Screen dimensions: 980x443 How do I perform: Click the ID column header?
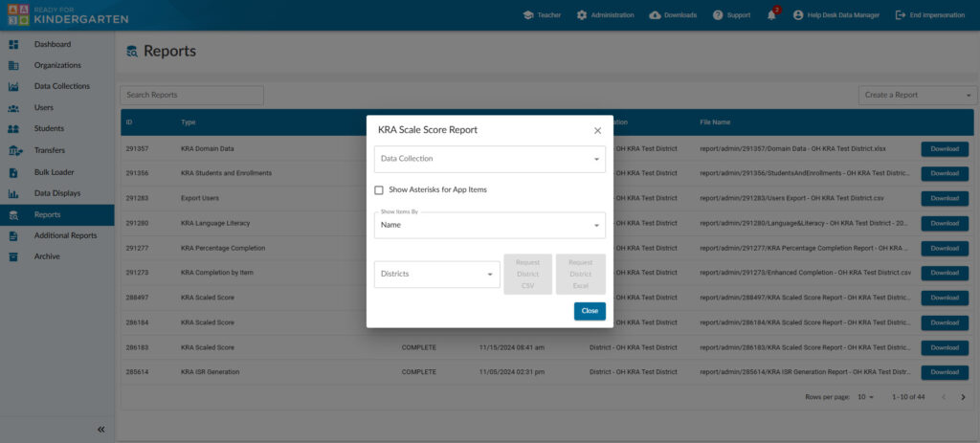(x=129, y=122)
